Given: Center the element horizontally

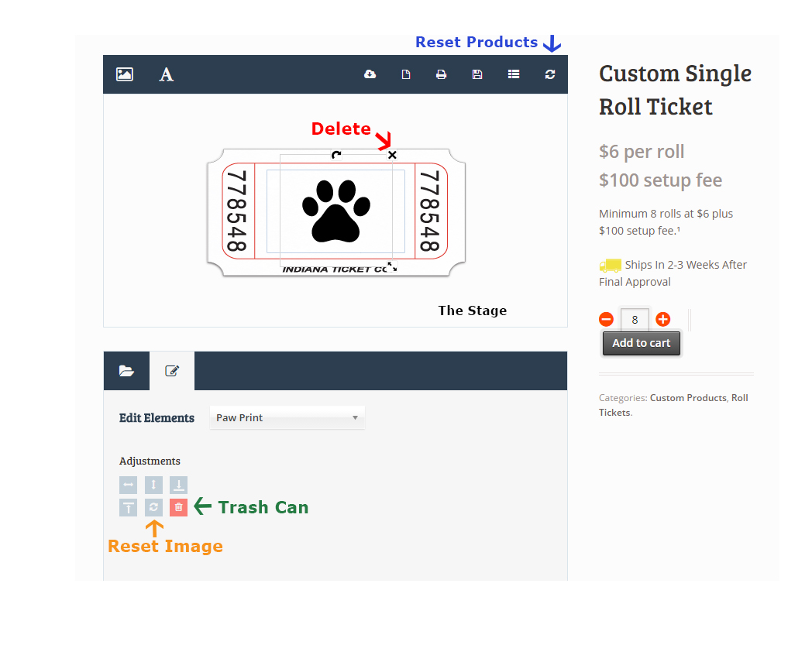Looking at the screenshot, I should (x=129, y=485).
